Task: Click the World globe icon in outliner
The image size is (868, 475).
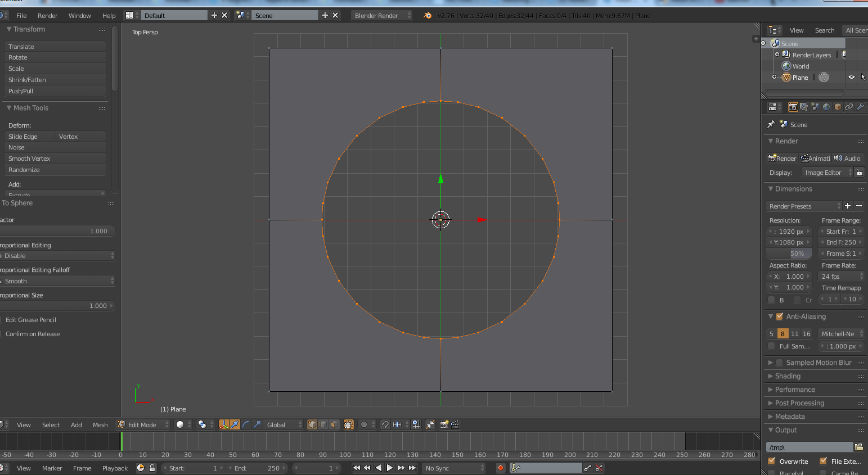Action: 786,66
